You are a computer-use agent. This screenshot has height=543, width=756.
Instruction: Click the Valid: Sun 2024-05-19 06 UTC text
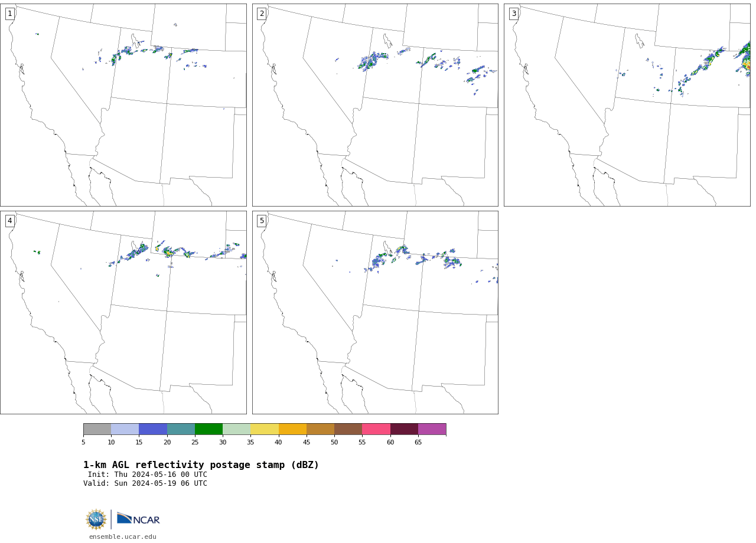(145, 483)
